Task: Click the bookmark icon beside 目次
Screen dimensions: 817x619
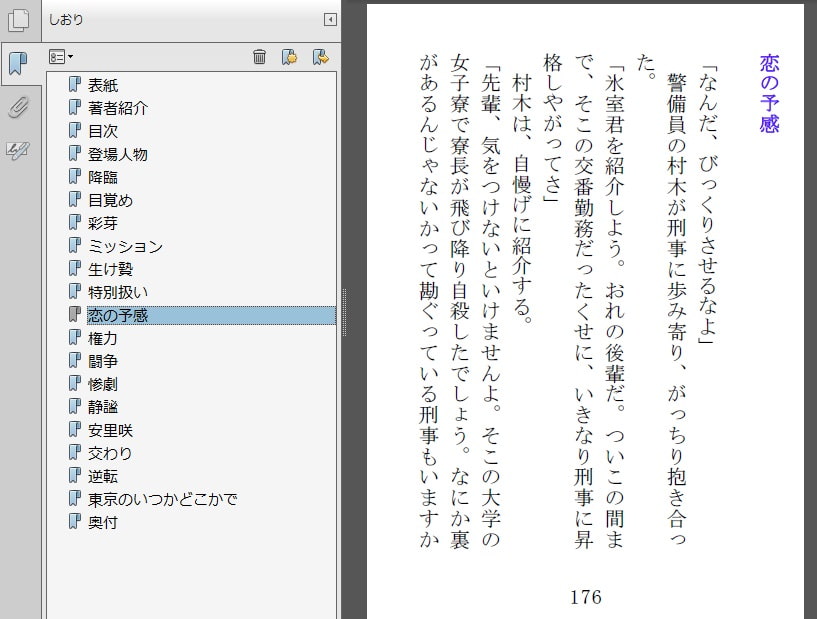Action: pos(75,130)
